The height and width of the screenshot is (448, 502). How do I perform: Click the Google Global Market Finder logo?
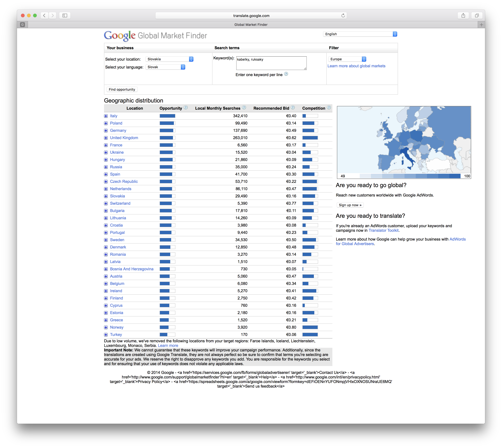pos(155,36)
